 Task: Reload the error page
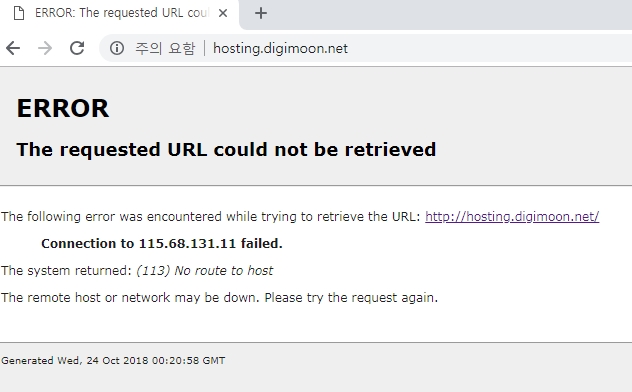(77, 48)
